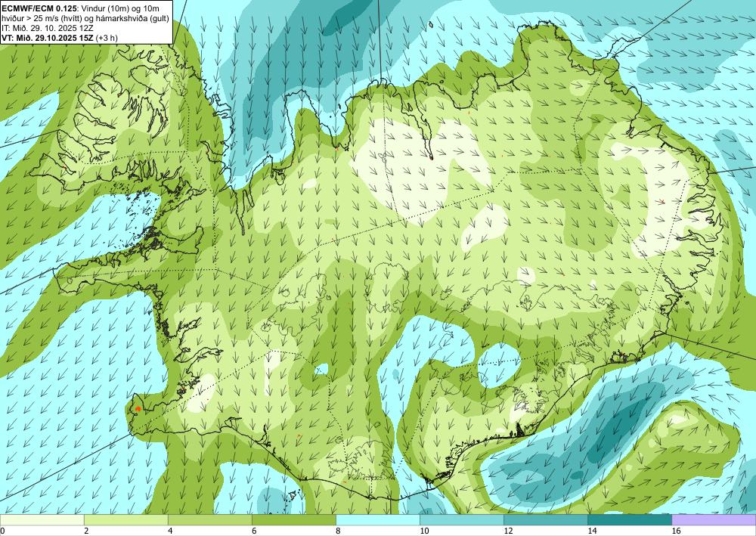Click the legend label "16"
The width and height of the screenshot is (756, 536).
[x=676, y=531]
